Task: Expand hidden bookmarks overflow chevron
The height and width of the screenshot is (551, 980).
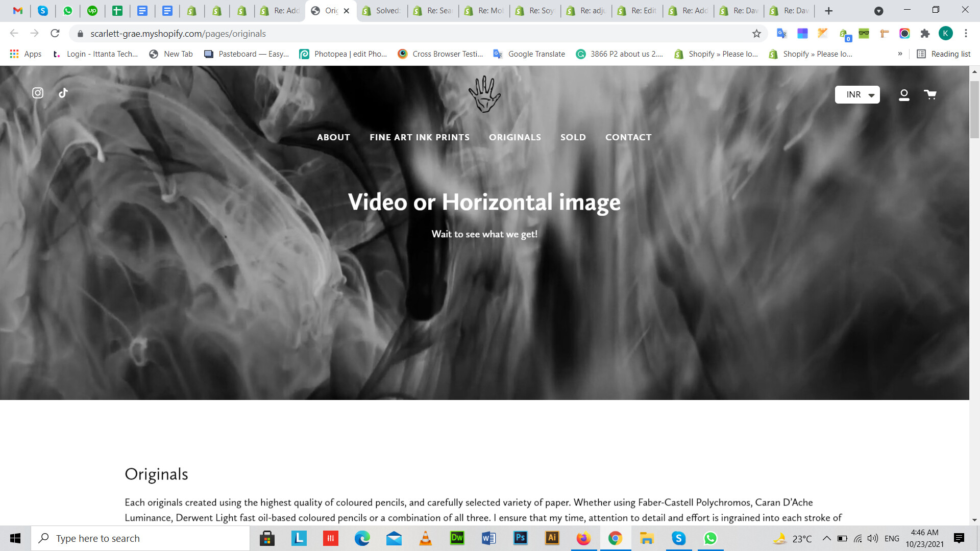Action: 900,54
